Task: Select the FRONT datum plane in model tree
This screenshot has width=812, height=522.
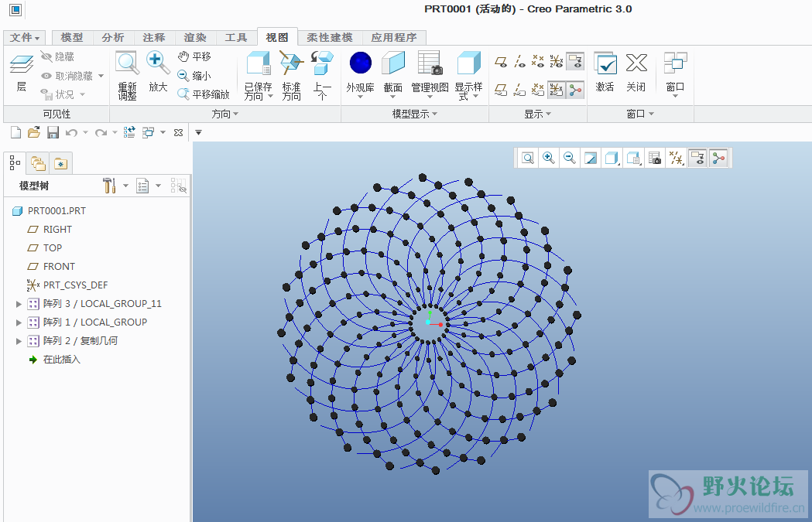Action: click(x=59, y=267)
